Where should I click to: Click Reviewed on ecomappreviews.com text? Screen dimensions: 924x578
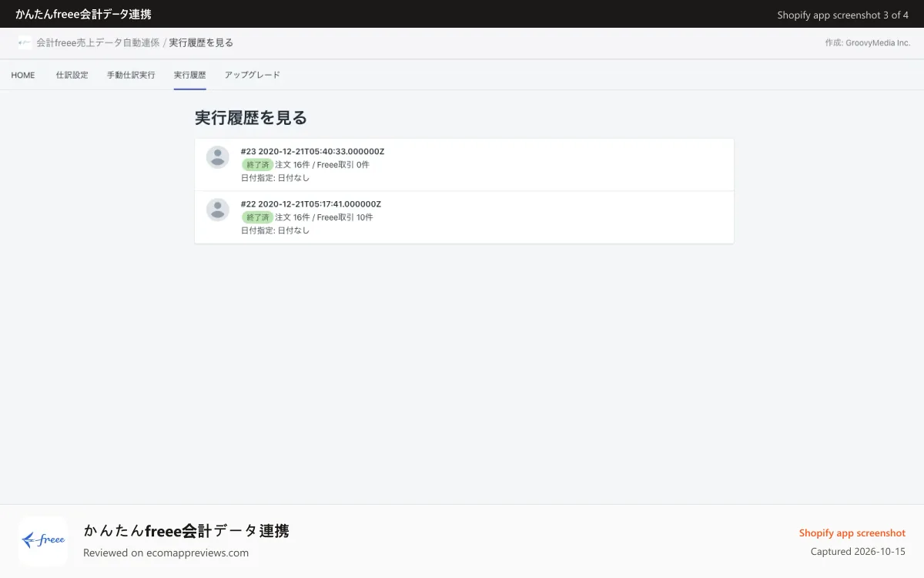pyautogui.click(x=166, y=553)
